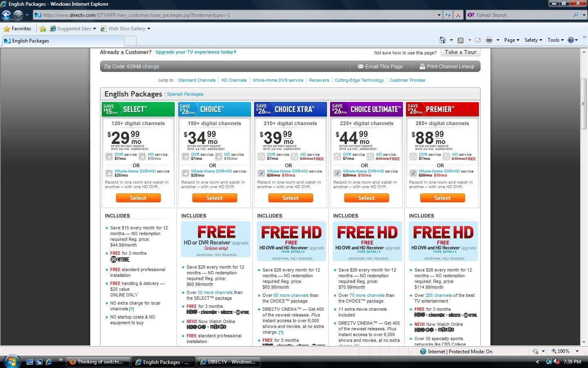
Task: Click the RSS feeds icon
Action: (461, 40)
